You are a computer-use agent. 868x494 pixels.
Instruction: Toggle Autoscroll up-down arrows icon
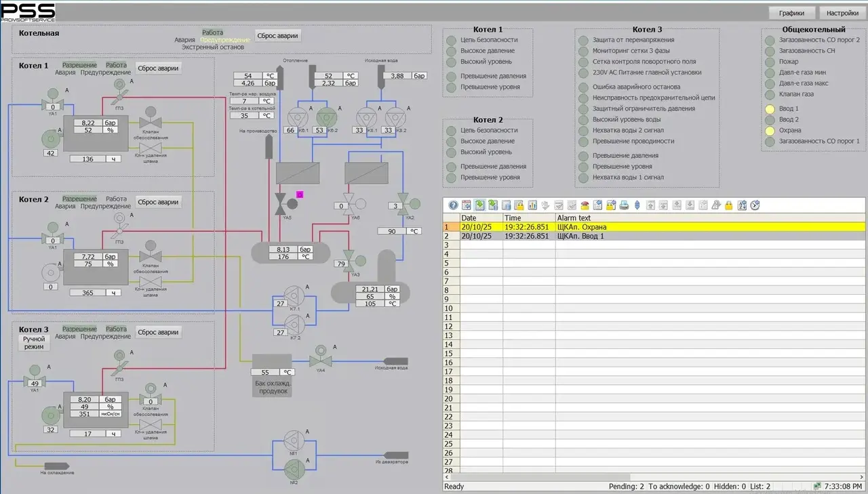click(637, 205)
